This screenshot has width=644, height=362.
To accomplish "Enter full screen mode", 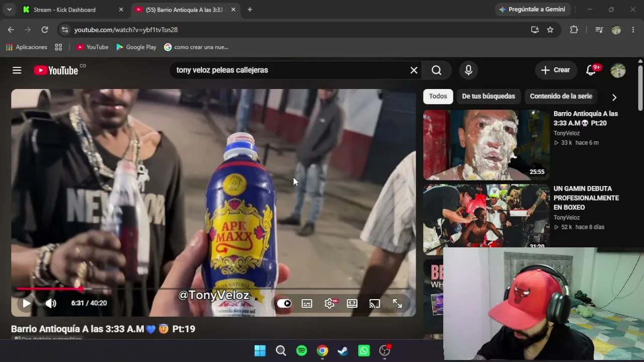I will click(397, 303).
